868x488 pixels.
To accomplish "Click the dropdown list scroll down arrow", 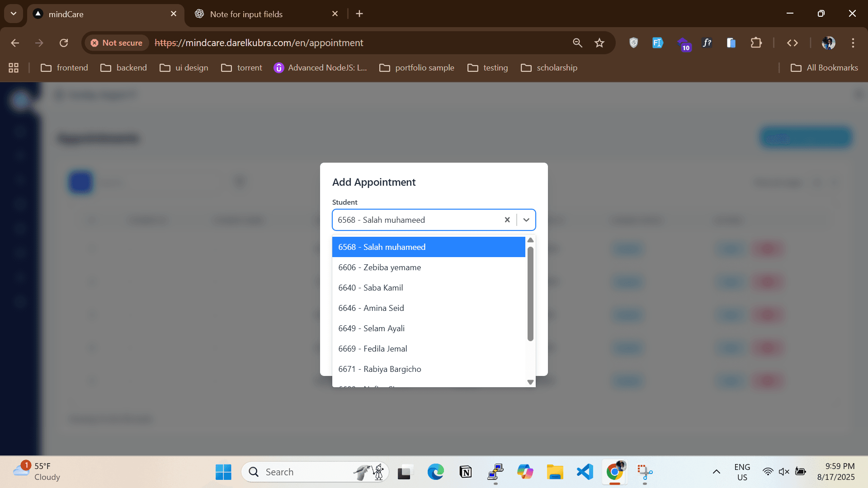I will 530,382.
